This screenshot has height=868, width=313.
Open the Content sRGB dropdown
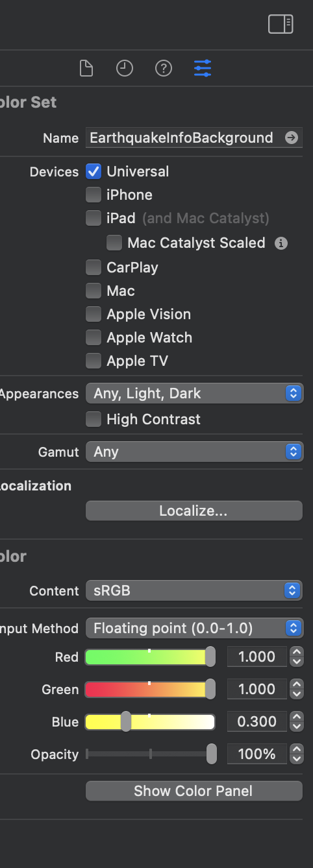pos(194,590)
